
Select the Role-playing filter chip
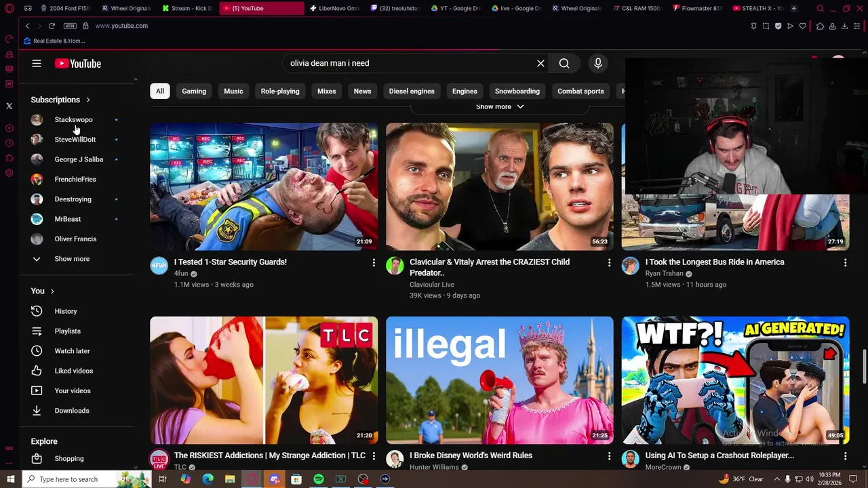[280, 91]
